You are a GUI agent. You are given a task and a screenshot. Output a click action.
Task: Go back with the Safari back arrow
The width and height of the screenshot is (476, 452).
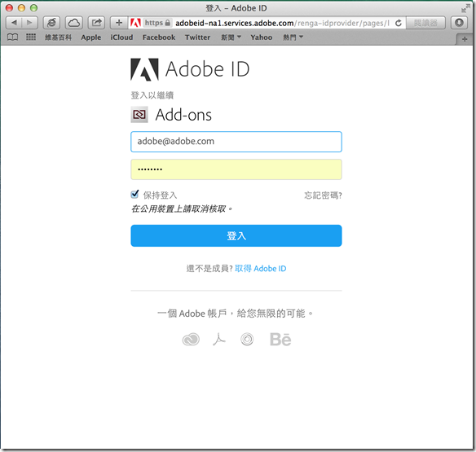pos(14,23)
